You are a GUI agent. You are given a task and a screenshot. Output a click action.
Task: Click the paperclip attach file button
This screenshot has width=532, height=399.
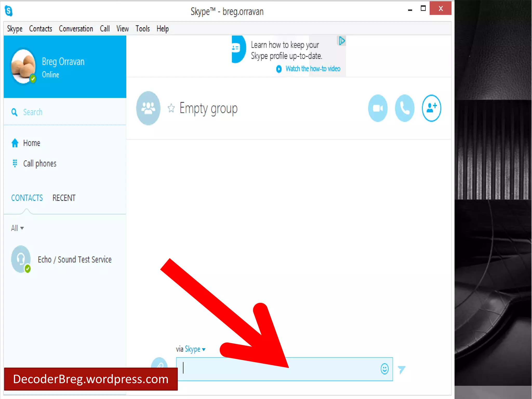click(x=159, y=363)
